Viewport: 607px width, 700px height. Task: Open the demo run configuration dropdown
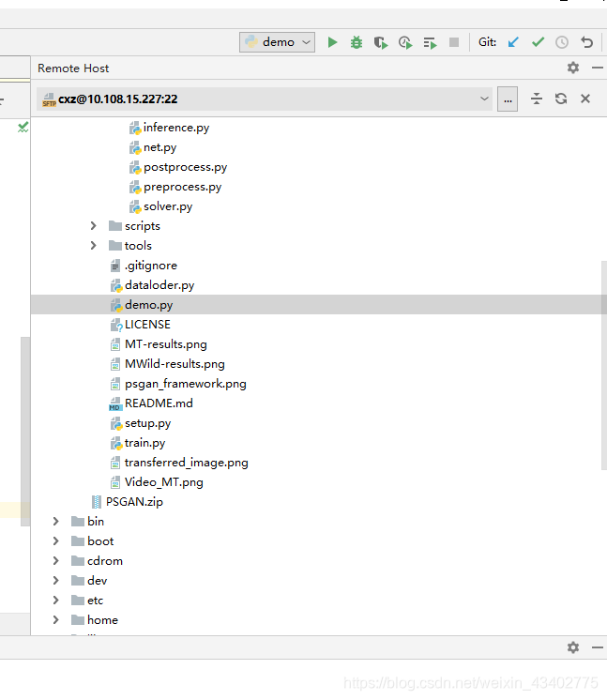pos(277,42)
